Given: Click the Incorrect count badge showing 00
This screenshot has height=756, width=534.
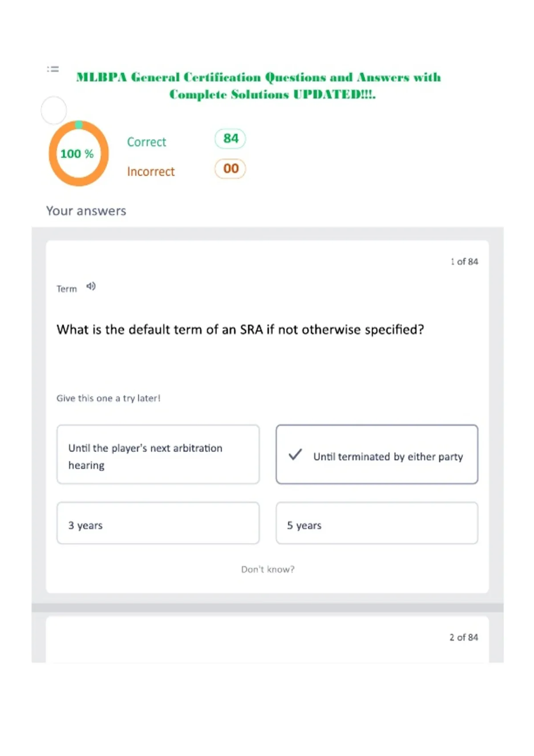Looking at the screenshot, I should coord(231,169).
